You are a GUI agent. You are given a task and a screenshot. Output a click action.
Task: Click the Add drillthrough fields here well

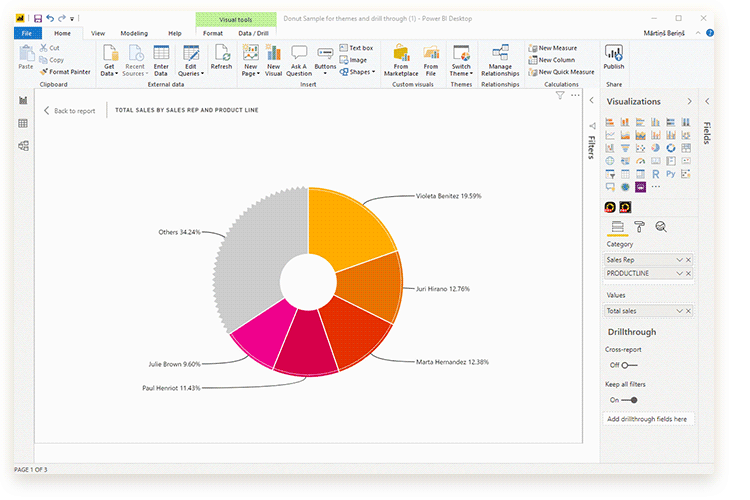point(648,419)
